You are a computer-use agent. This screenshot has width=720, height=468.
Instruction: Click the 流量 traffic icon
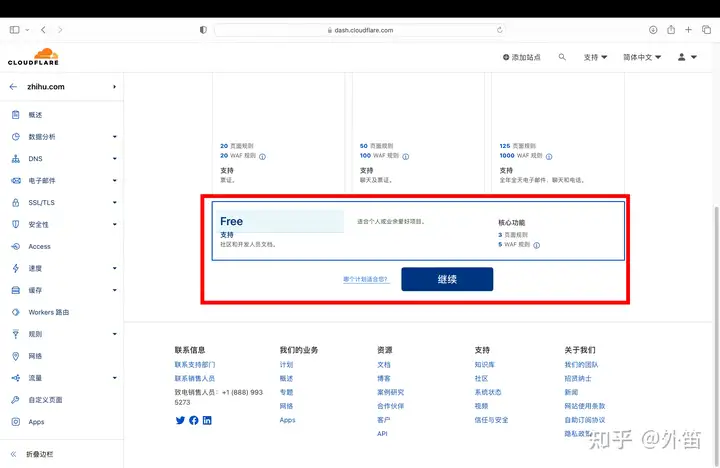[16, 378]
